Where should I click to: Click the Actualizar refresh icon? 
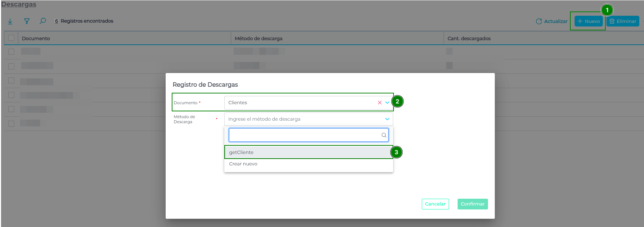(538, 21)
